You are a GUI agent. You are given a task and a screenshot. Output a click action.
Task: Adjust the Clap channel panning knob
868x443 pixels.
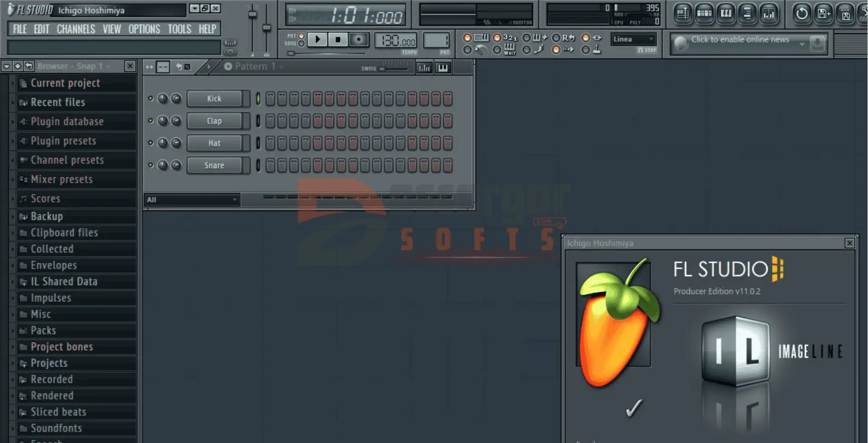[163, 121]
